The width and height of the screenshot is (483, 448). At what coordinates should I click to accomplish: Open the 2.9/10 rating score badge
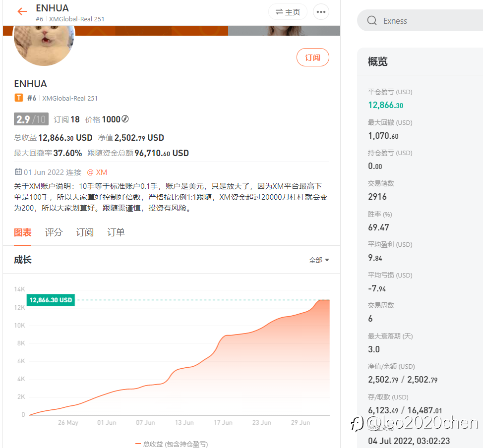31,119
